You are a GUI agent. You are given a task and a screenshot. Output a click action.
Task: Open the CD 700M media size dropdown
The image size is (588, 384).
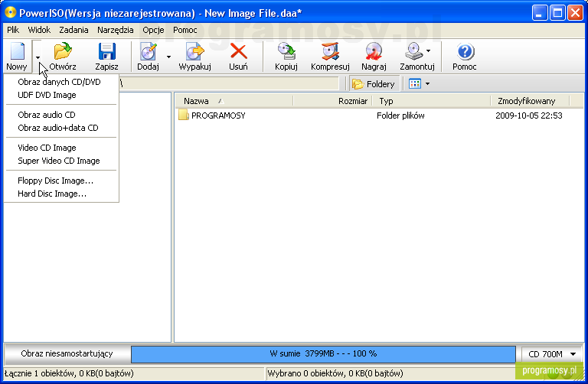[x=551, y=354]
